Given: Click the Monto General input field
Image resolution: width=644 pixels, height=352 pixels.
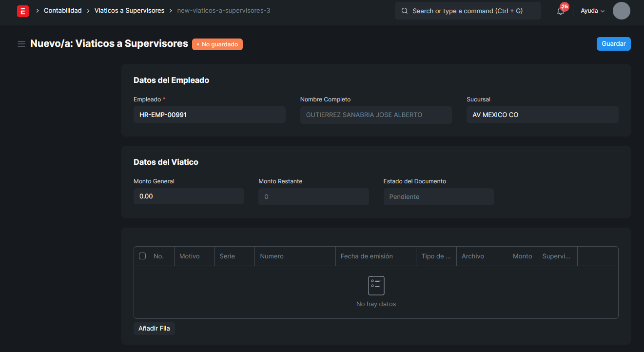Looking at the screenshot, I should click(188, 196).
